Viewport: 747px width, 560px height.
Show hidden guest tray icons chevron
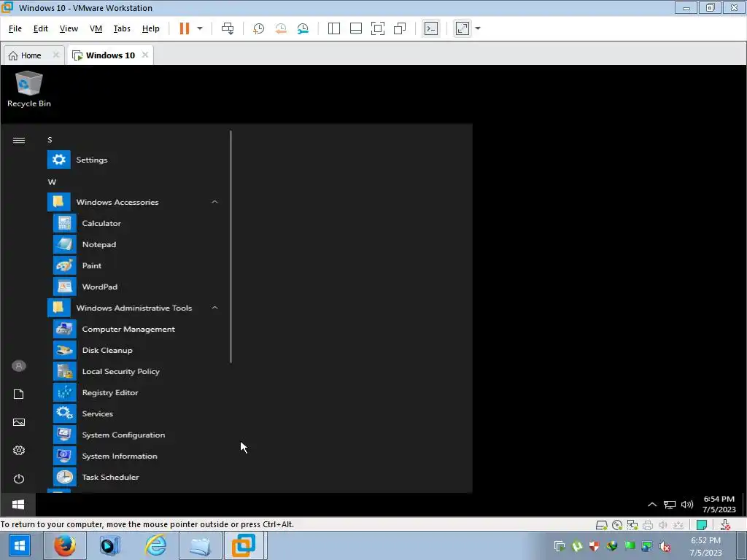(x=652, y=505)
